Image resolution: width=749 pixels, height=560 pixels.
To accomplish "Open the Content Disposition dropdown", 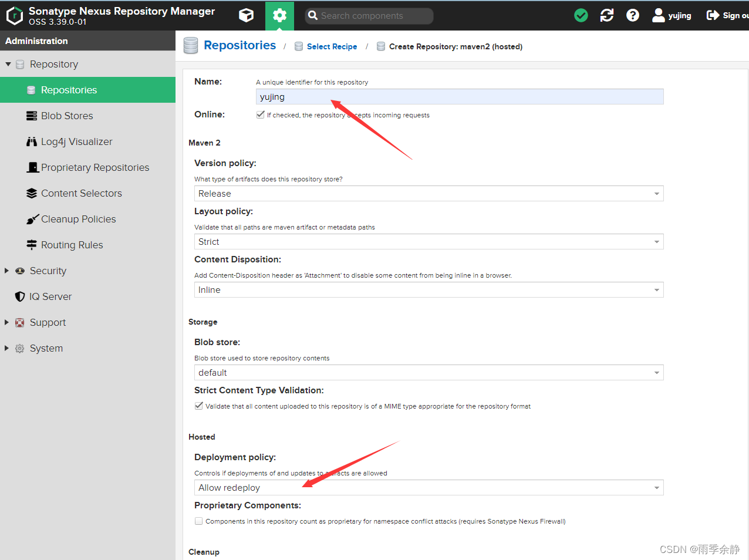I will point(429,290).
